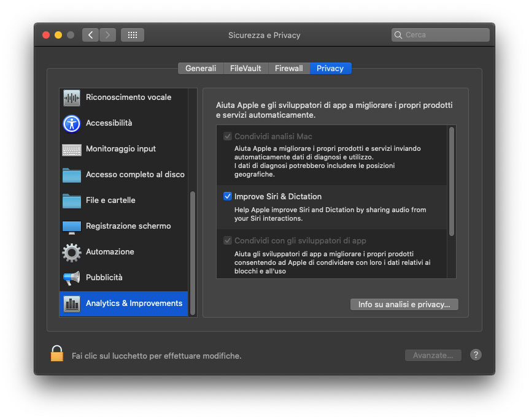The height and width of the screenshot is (420, 529).
Task: Select Analytics & Improvements row
Action: coord(123,304)
